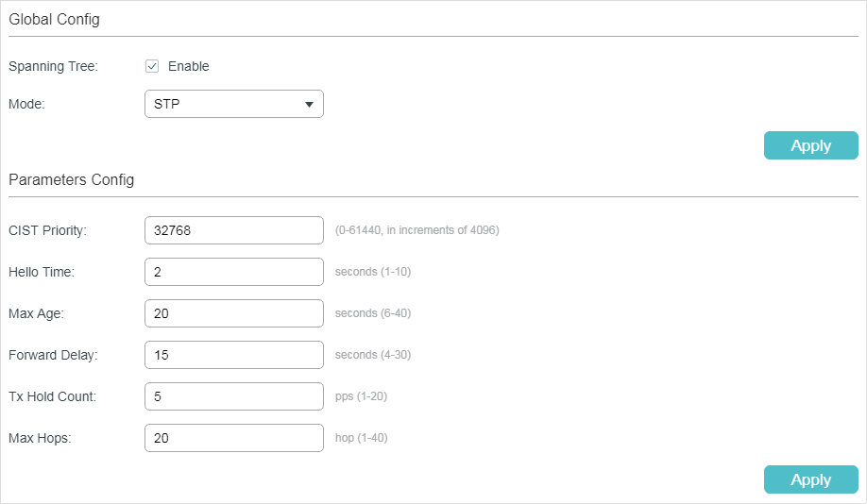
Task: Click the hop (1-40) hint text
Action: (x=361, y=438)
